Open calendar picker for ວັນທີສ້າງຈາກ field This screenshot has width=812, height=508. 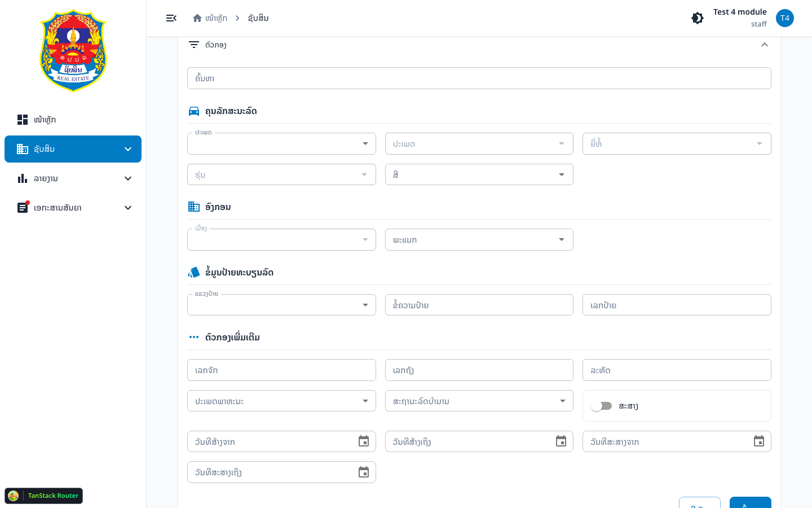click(364, 441)
